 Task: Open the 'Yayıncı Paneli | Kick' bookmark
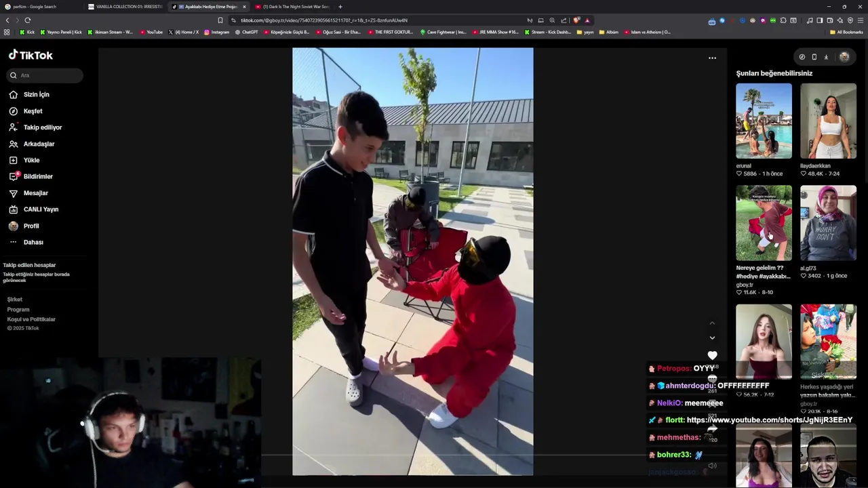[x=61, y=32]
